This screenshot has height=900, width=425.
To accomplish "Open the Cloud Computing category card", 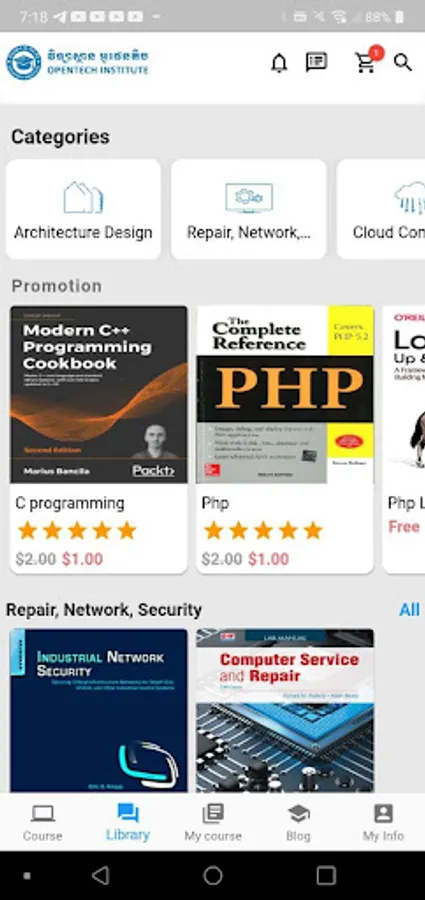I will point(381,209).
